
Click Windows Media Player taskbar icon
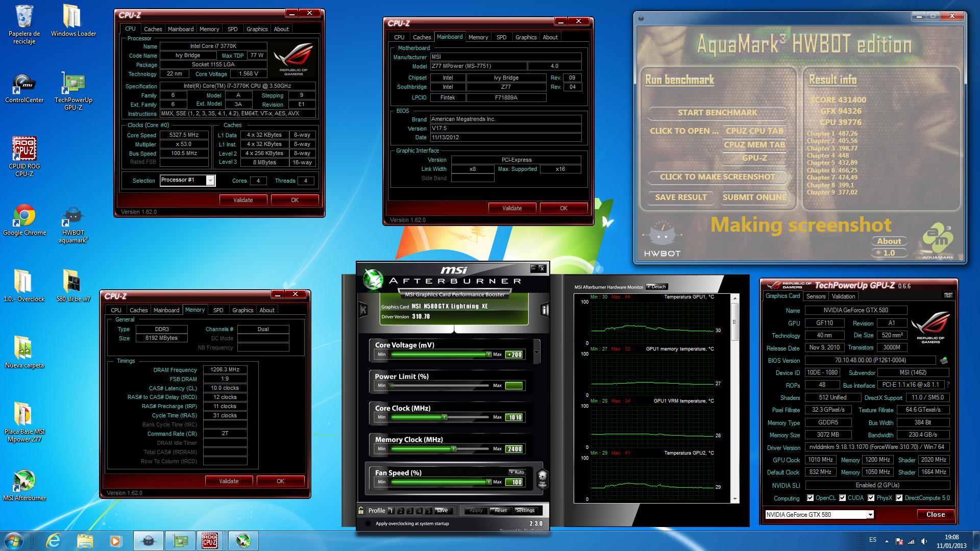(x=116, y=541)
